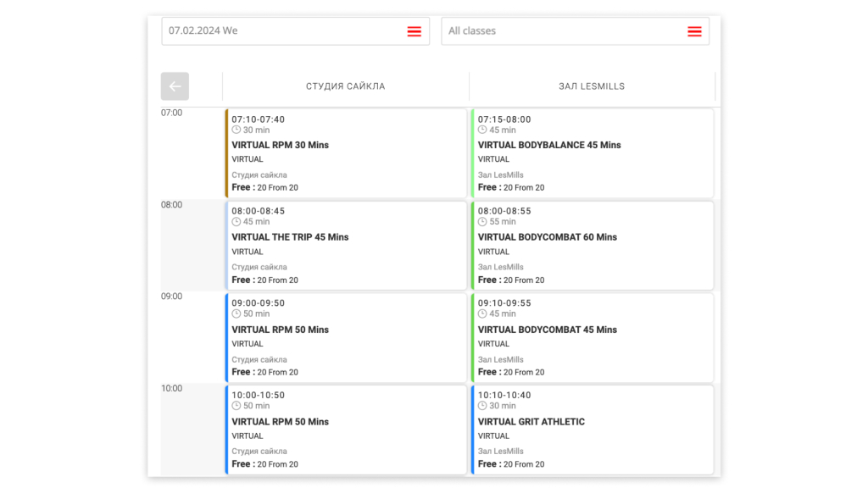The height and width of the screenshot is (488, 868).
Task: Open the date menu hamburger icon
Action: pyautogui.click(x=414, y=31)
